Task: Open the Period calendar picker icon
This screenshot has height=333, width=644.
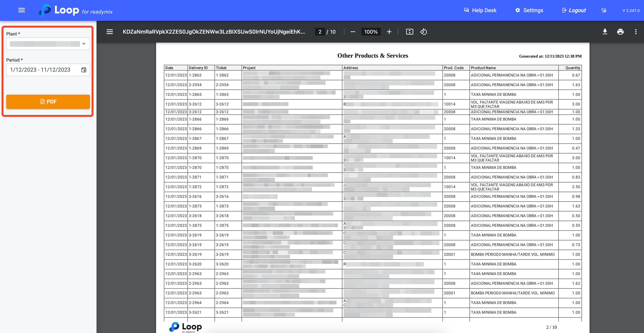Action: [x=84, y=70]
